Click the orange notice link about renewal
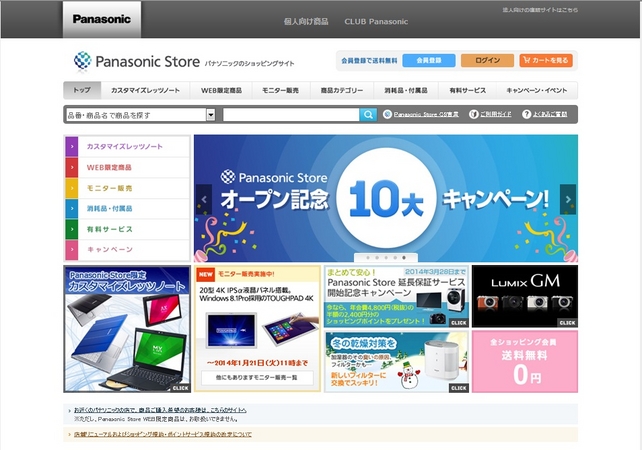The height and width of the screenshot is (450, 642). [x=163, y=434]
